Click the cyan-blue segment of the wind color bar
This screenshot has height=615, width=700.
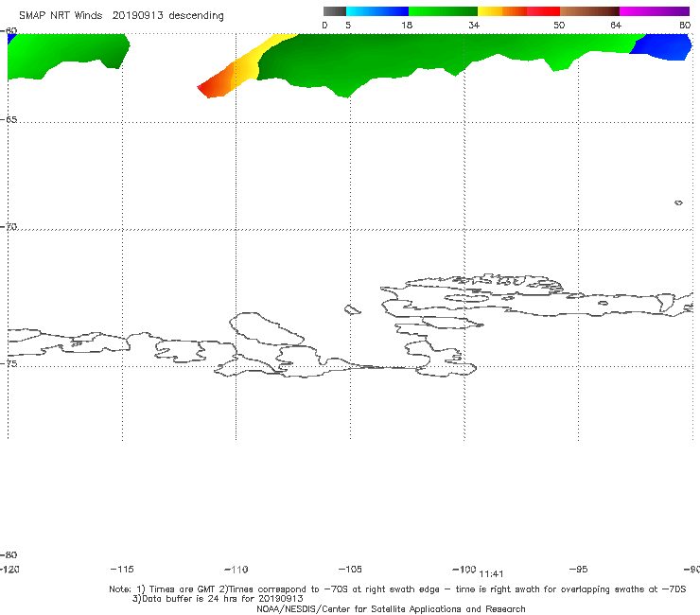(377, 11)
